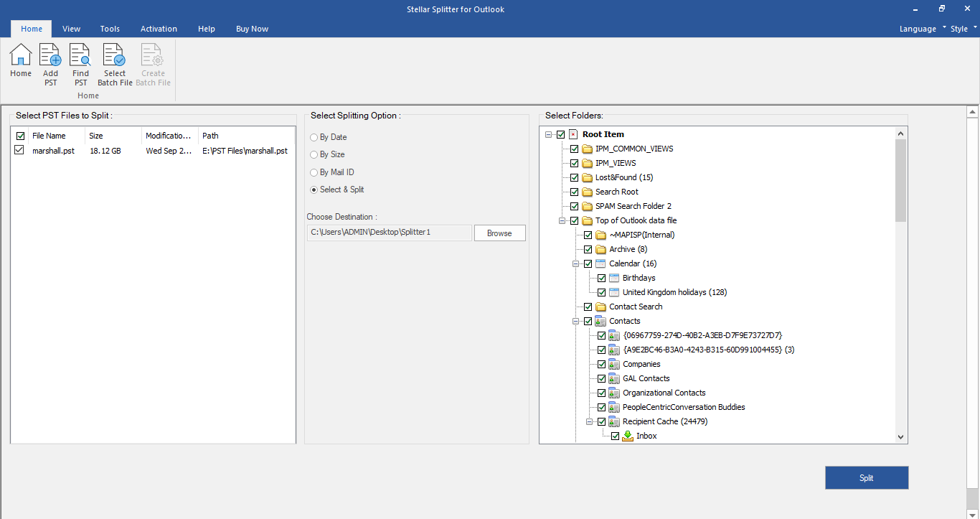
Task: Uncheck the GAL Contacts checkbox
Action: (602, 378)
